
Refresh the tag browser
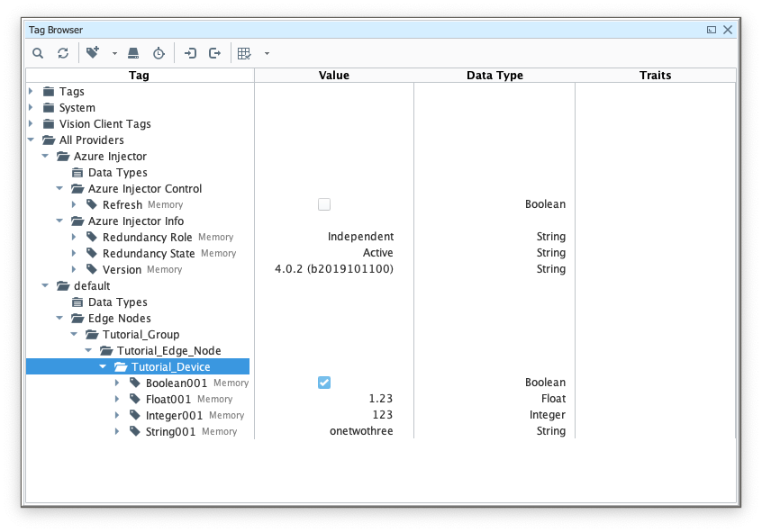(x=63, y=53)
